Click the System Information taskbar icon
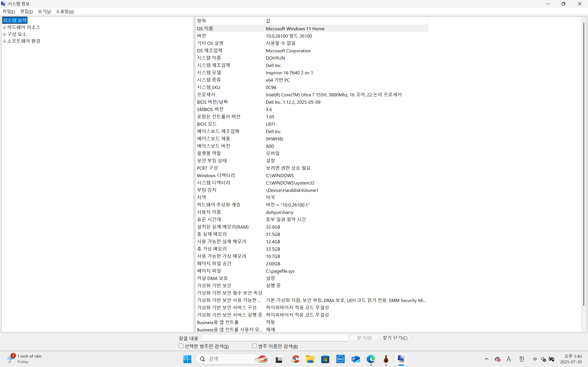This screenshot has width=588, height=367. coord(401,359)
